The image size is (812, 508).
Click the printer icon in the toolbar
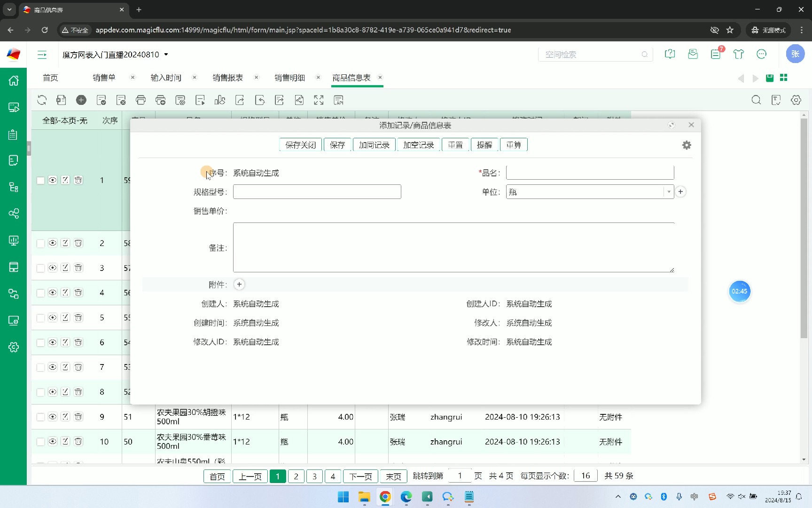coord(141,100)
